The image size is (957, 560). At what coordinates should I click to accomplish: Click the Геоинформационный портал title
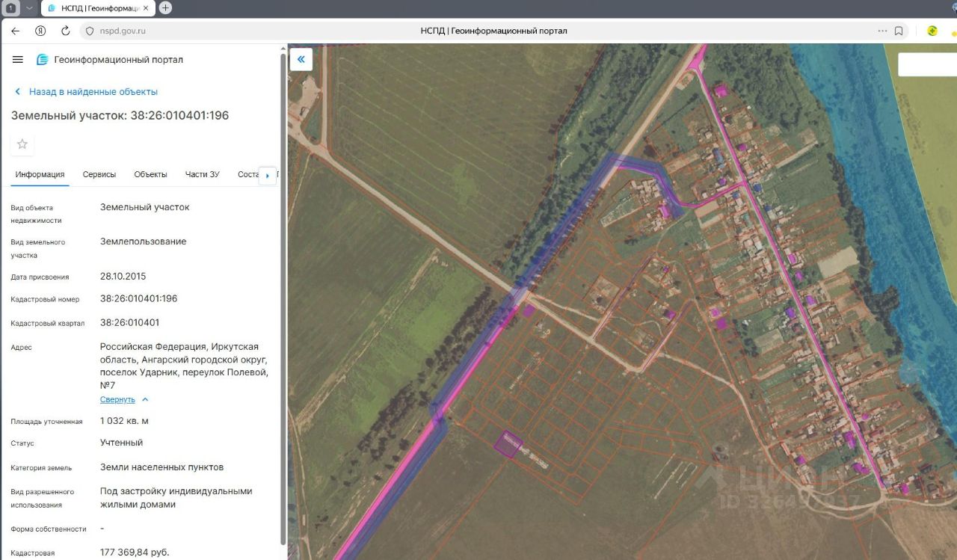click(118, 60)
